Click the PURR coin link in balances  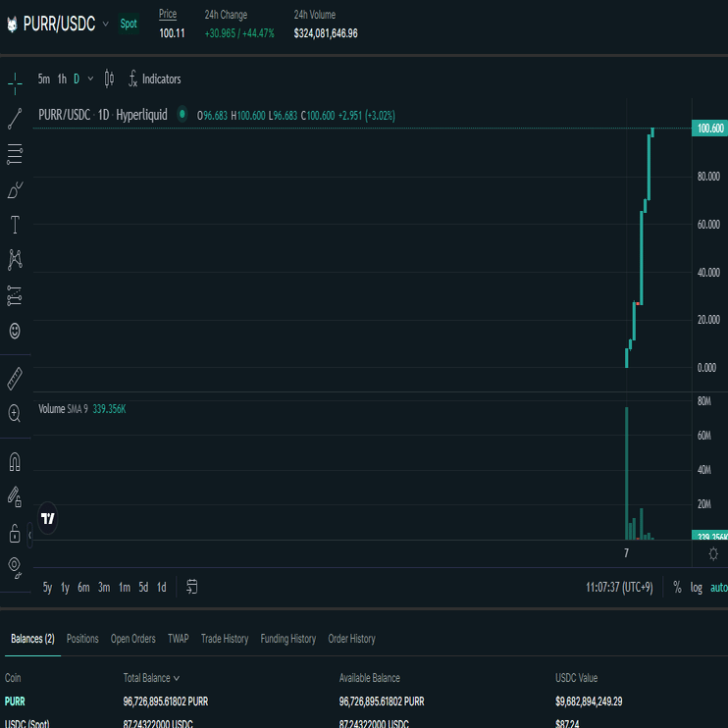tap(15, 702)
